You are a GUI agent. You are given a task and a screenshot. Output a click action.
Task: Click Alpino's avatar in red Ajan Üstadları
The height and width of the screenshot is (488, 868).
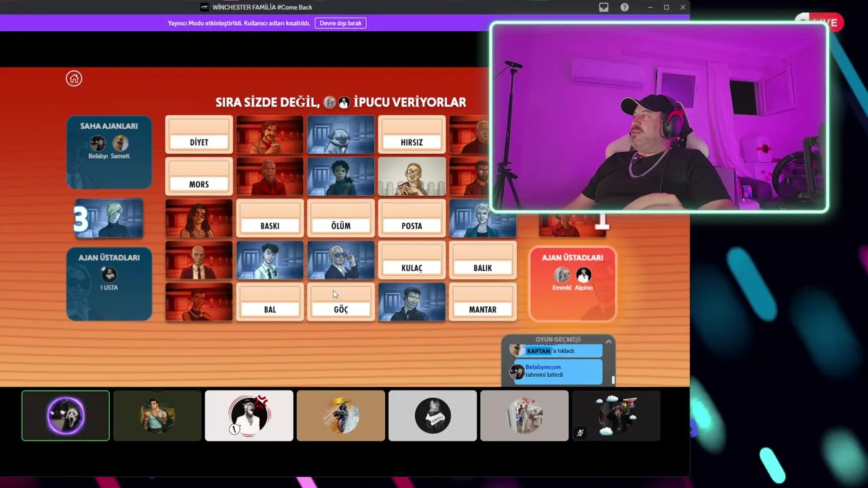point(584,274)
